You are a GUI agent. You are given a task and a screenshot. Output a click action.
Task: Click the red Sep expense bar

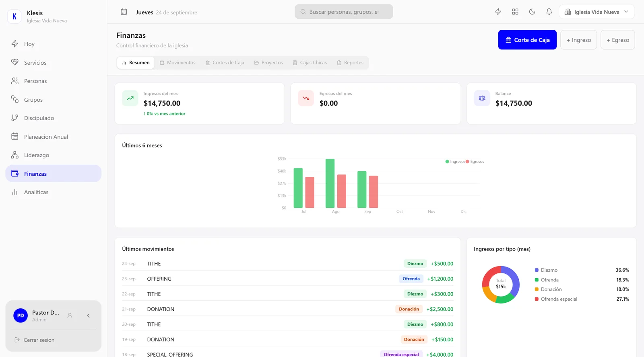tap(374, 192)
